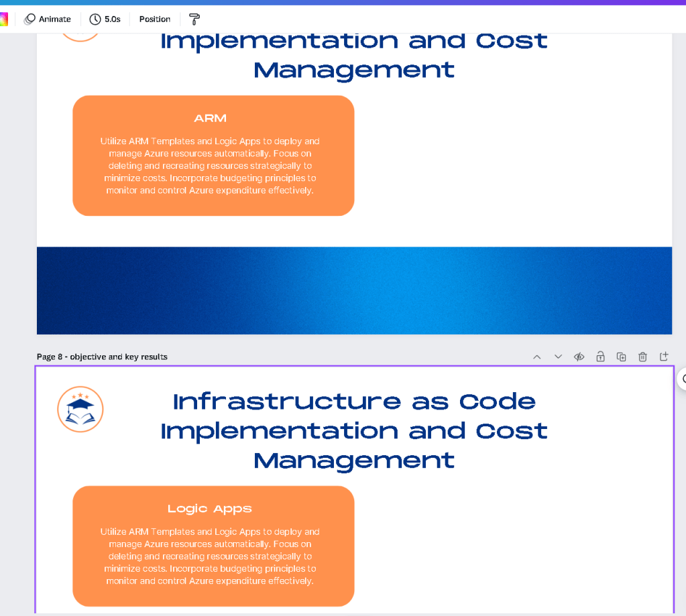686x616 pixels.
Task: Open the background color swatch in toolbar
Action: point(3,19)
